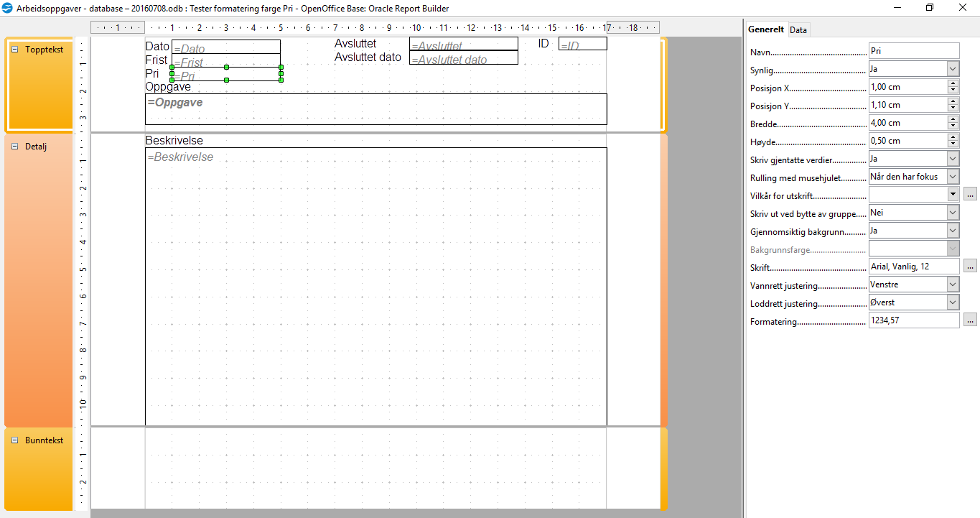The height and width of the screenshot is (518, 980).
Task: Collapse the Bunntekst section
Action: point(14,440)
